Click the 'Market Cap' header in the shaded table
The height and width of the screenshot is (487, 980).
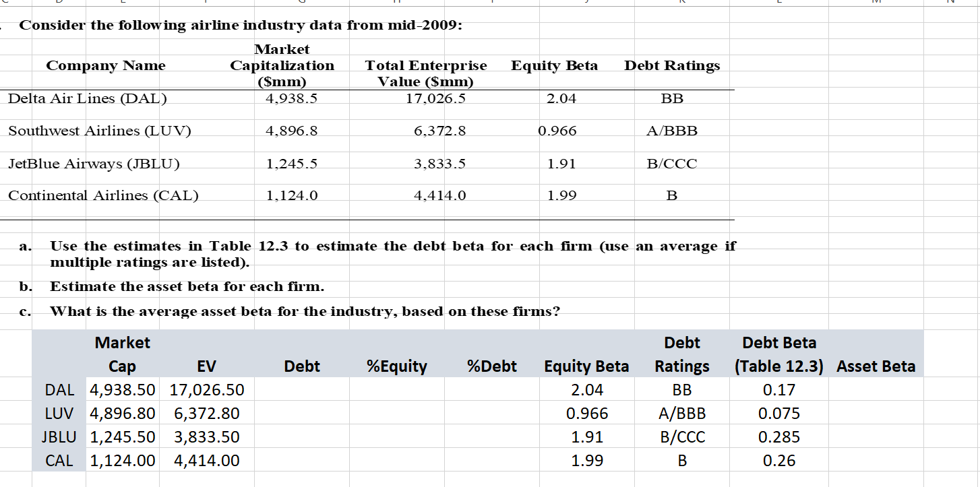(x=123, y=354)
